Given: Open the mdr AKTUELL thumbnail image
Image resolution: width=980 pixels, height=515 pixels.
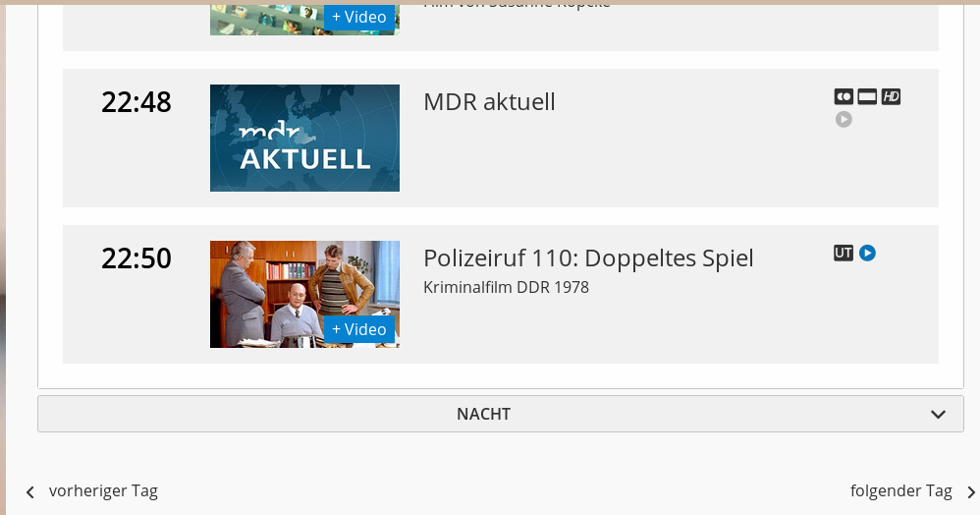Looking at the screenshot, I should [x=304, y=138].
